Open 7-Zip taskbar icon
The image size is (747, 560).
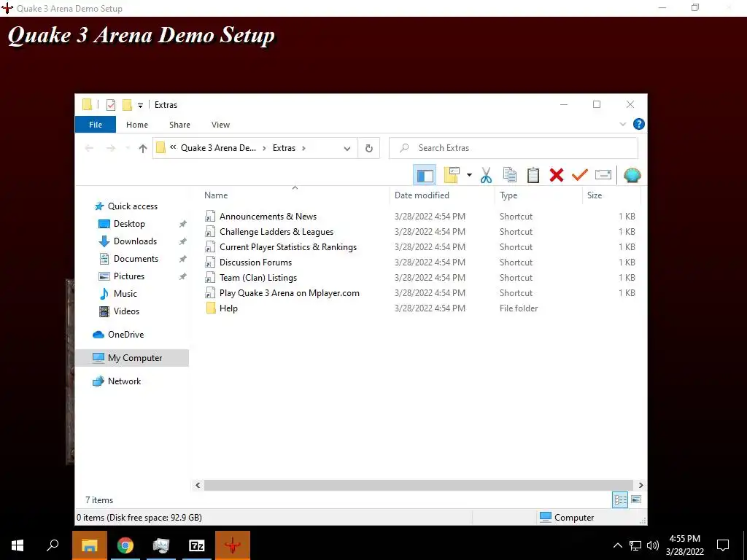pyautogui.click(x=197, y=545)
